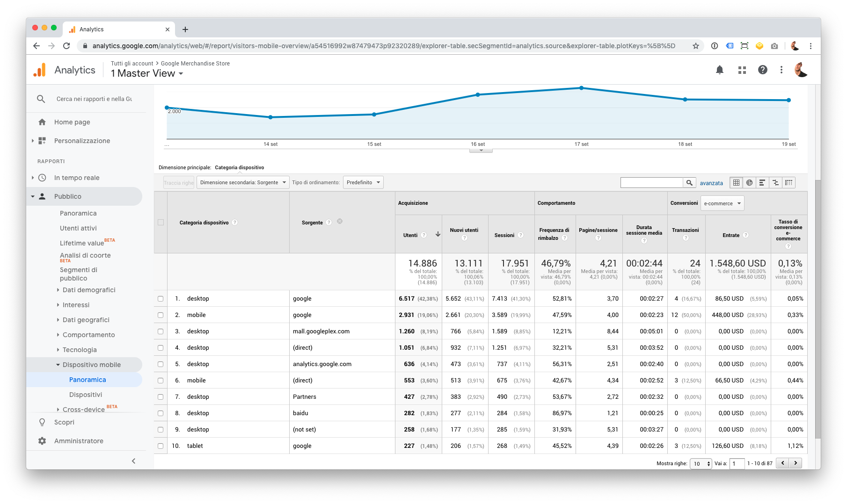Switch to the performance bar view
The image size is (847, 504).
pyautogui.click(x=762, y=183)
